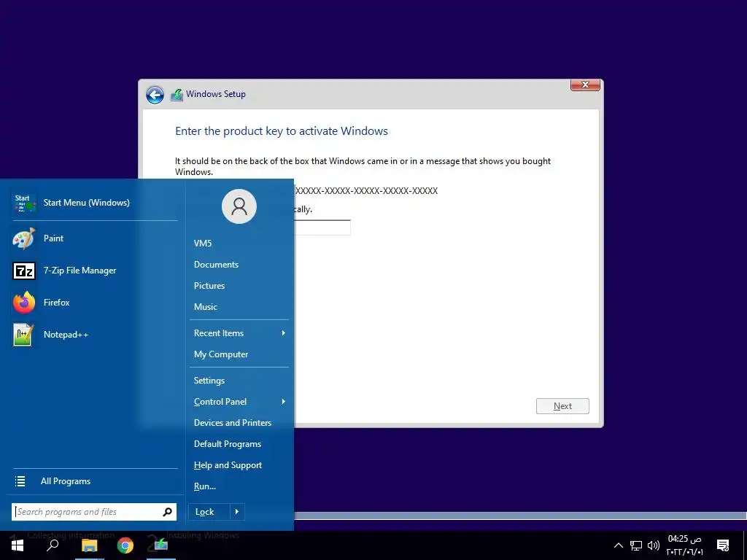The image size is (747, 560).
Task: Click the Next button in Windows Setup
Action: [562, 406]
